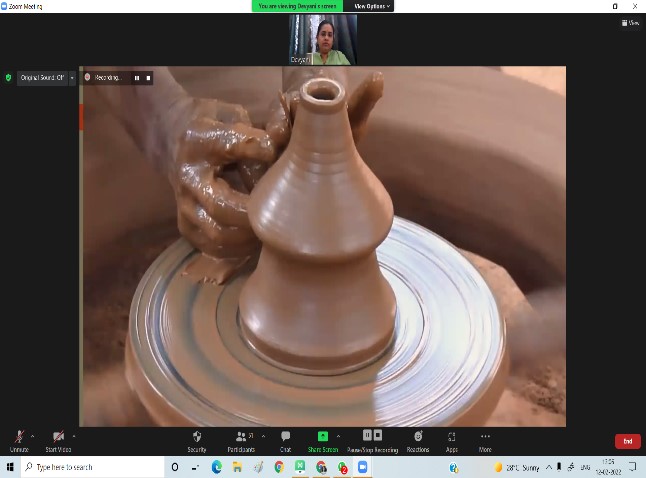Screen dimensions: 646x478
Task: Select the presenter's video thumbnail
Action: (322, 40)
